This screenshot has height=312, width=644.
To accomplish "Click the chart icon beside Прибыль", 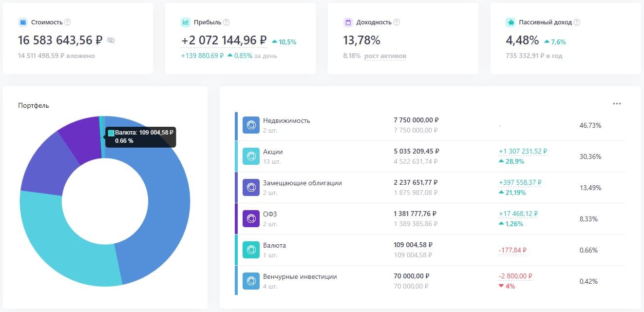I will [186, 22].
